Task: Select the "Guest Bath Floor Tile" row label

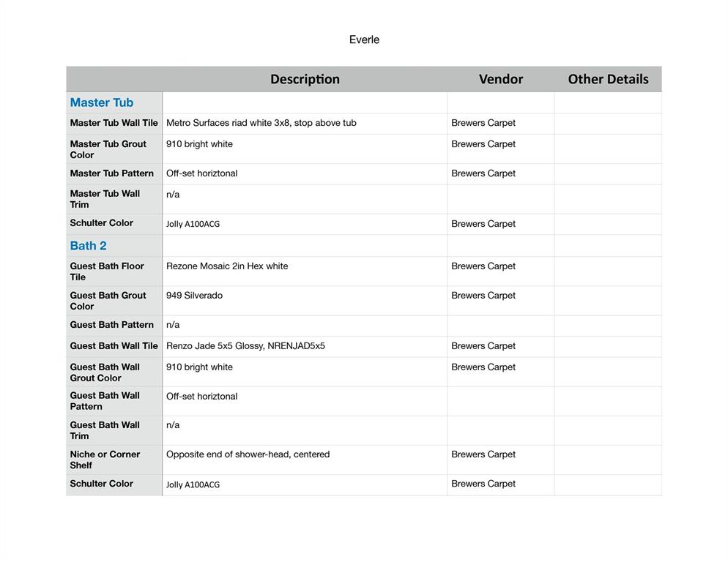Action: pos(107,271)
